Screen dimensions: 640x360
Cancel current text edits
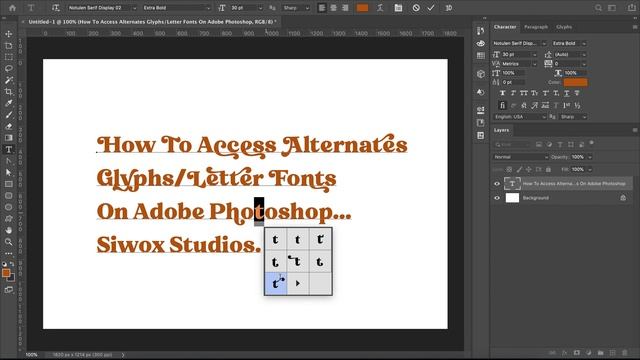tap(416, 8)
